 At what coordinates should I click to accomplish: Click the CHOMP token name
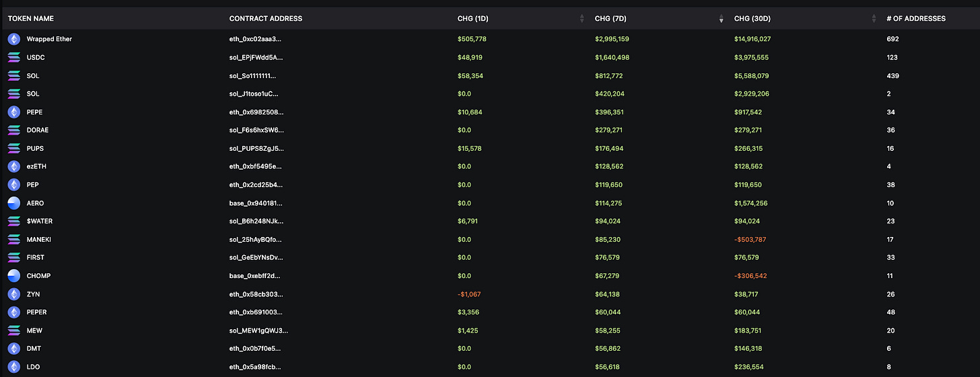pos(39,275)
